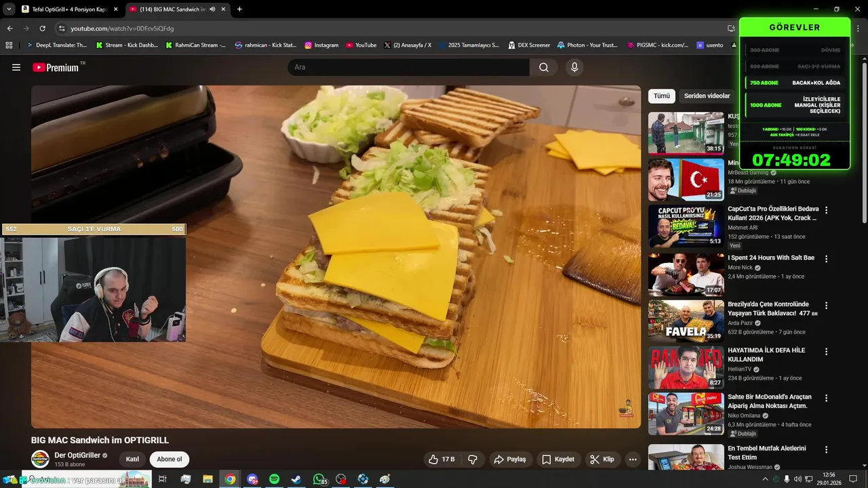Mute the BIG MAC Sandwich tab audio icon

pyautogui.click(x=212, y=9)
